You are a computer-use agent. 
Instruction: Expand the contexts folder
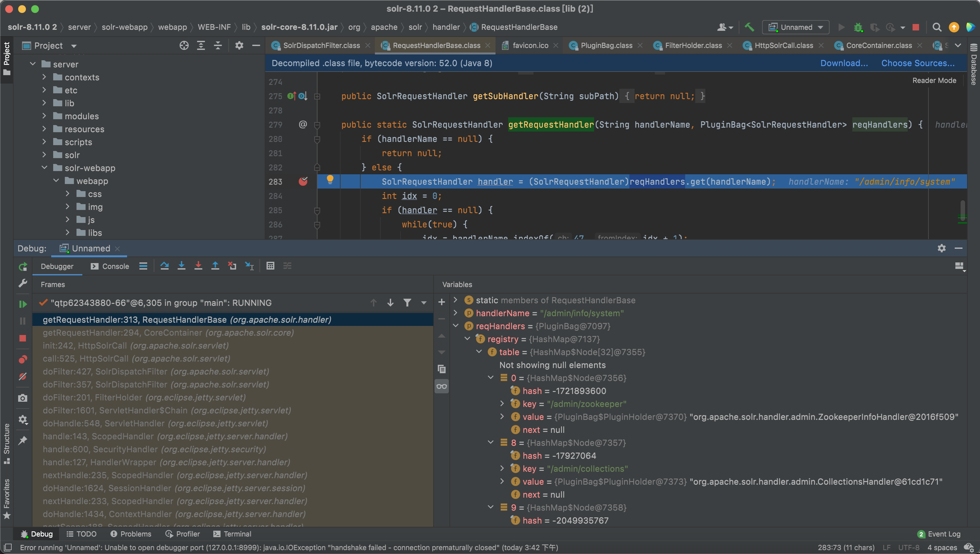44,77
